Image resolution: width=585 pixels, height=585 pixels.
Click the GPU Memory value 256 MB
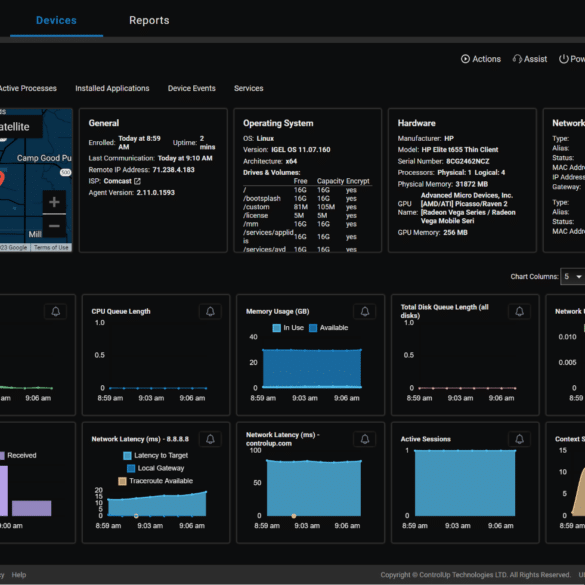tap(455, 232)
